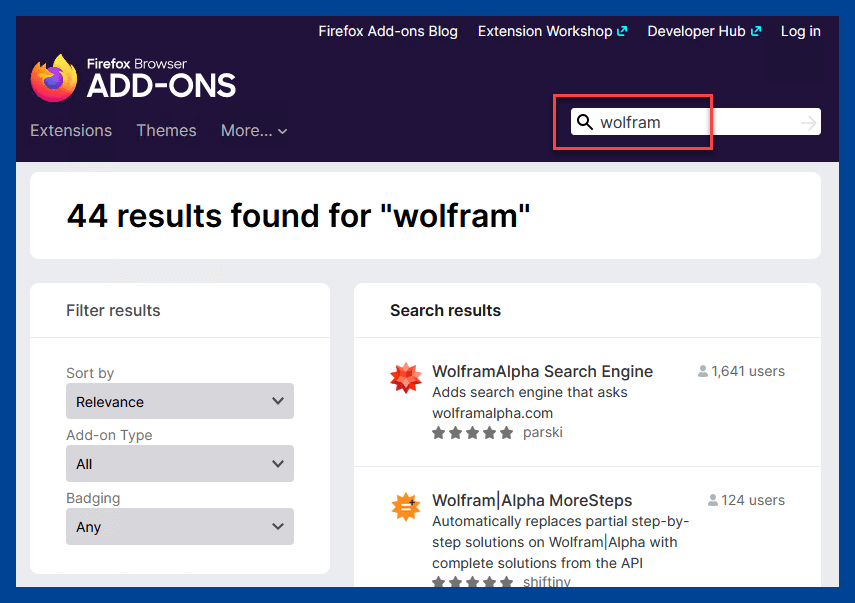Viewport: 855px width, 603px height.
Task: Click Log in
Action: 800,32
